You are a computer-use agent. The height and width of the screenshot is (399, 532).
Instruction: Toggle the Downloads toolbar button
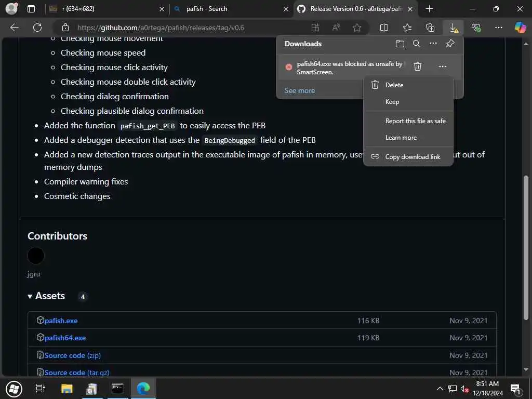coord(453,28)
